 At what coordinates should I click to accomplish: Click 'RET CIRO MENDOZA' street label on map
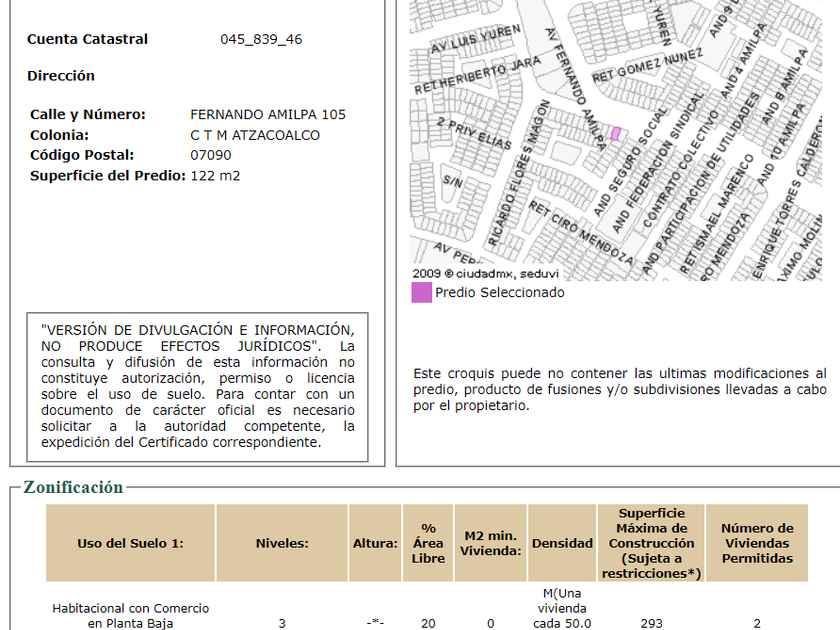(581, 232)
